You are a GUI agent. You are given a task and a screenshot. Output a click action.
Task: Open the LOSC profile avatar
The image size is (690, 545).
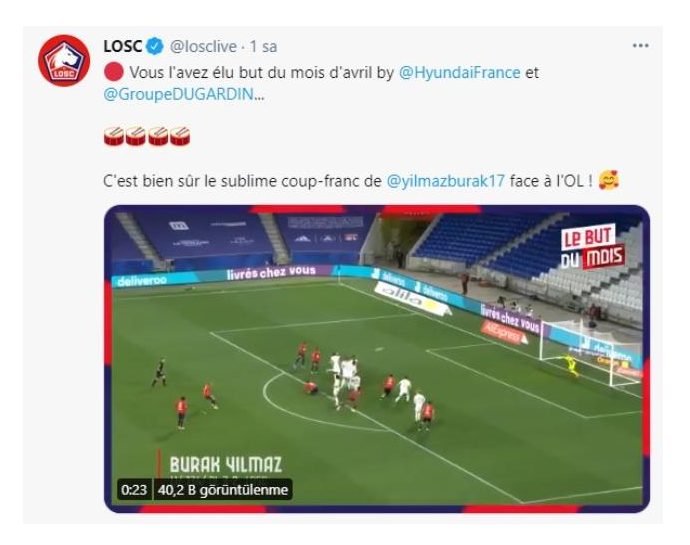click(64, 60)
